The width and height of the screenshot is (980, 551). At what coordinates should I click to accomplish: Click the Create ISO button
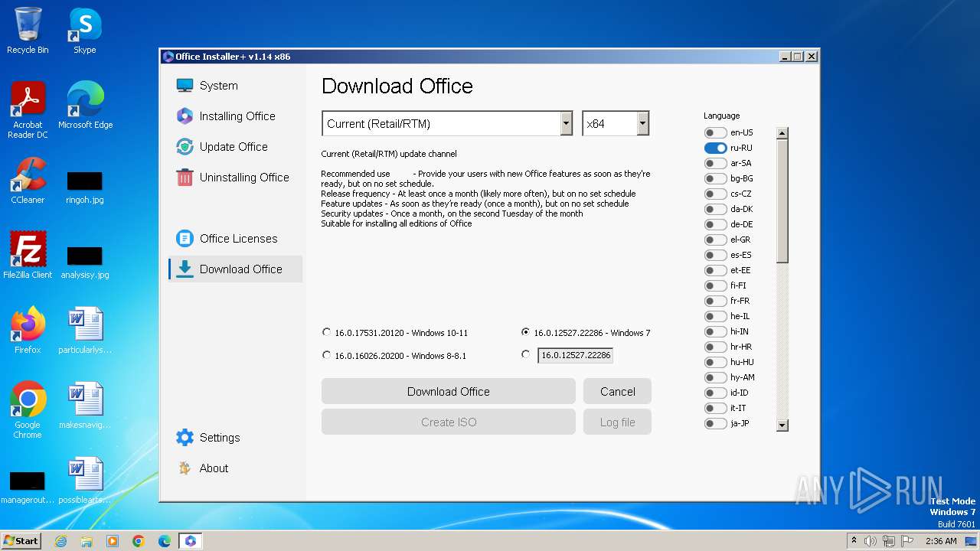click(x=449, y=422)
